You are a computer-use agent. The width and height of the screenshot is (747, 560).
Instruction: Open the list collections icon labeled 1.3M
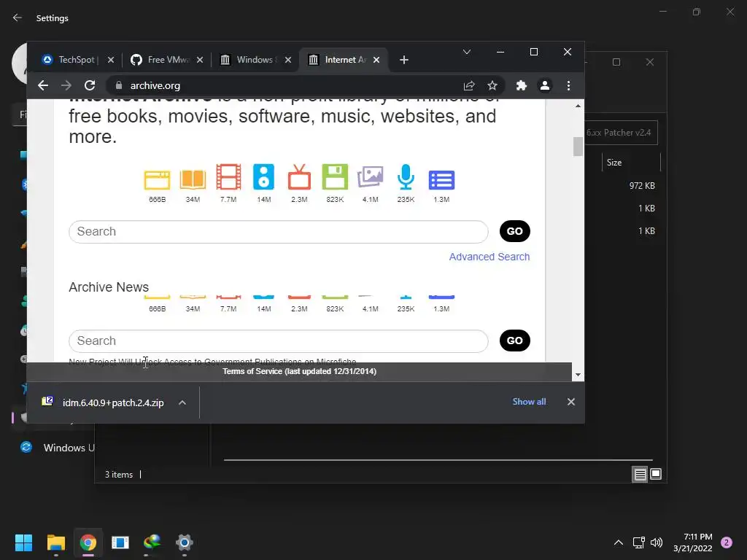click(x=441, y=180)
